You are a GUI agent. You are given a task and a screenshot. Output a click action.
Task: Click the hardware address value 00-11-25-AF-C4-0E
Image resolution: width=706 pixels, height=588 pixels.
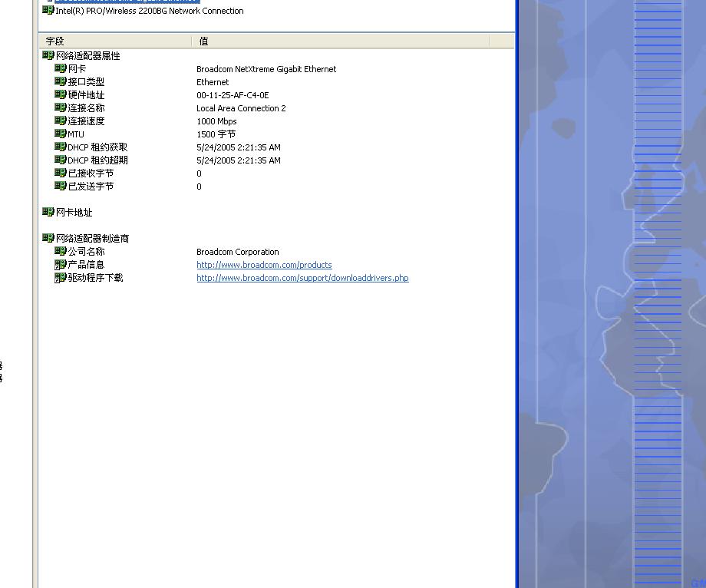(x=233, y=95)
